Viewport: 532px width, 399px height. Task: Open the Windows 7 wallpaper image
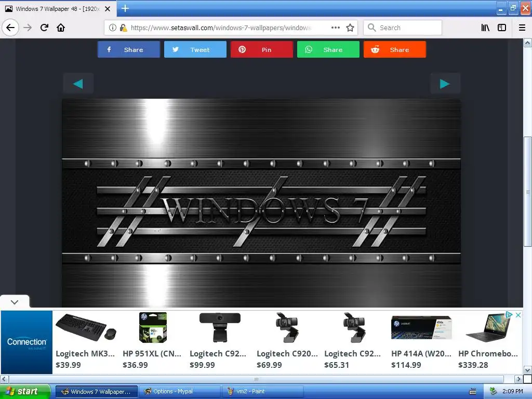coord(261,203)
